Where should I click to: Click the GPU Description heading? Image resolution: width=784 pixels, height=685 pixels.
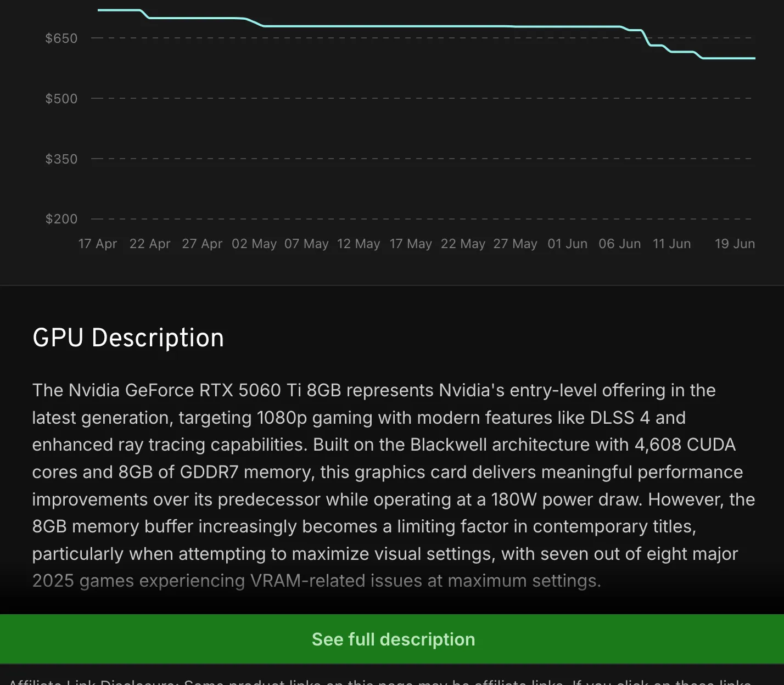pyautogui.click(x=128, y=338)
